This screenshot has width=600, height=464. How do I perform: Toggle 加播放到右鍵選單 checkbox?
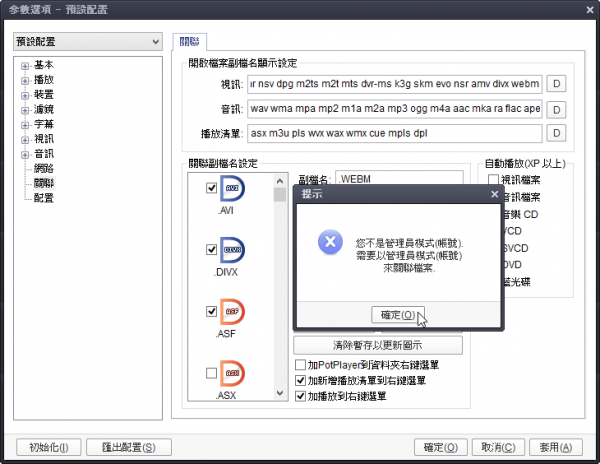tap(300, 396)
